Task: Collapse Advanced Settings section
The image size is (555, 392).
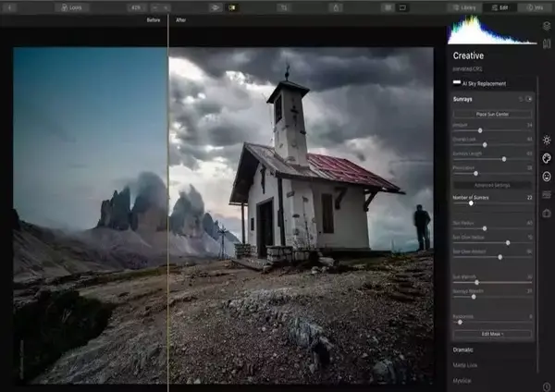Action: pyautogui.click(x=492, y=185)
